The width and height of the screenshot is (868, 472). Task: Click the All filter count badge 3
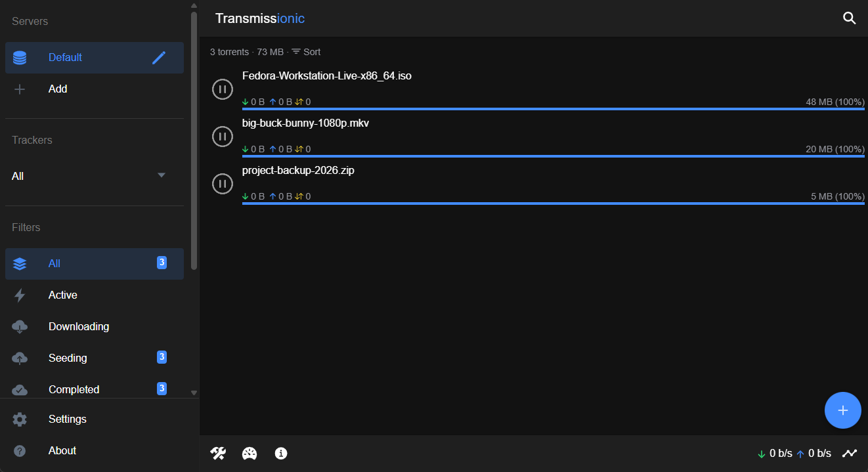162,263
